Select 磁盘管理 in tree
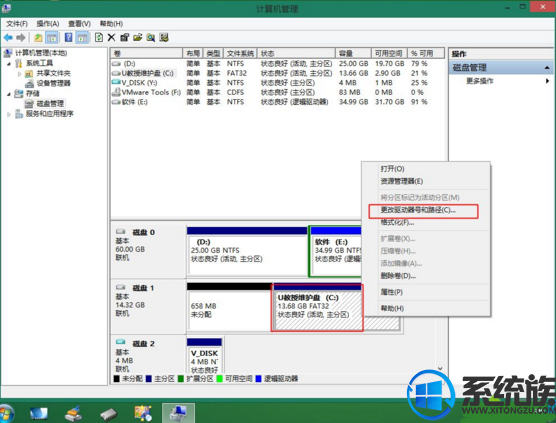The width and height of the screenshot is (556, 423). [50, 104]
